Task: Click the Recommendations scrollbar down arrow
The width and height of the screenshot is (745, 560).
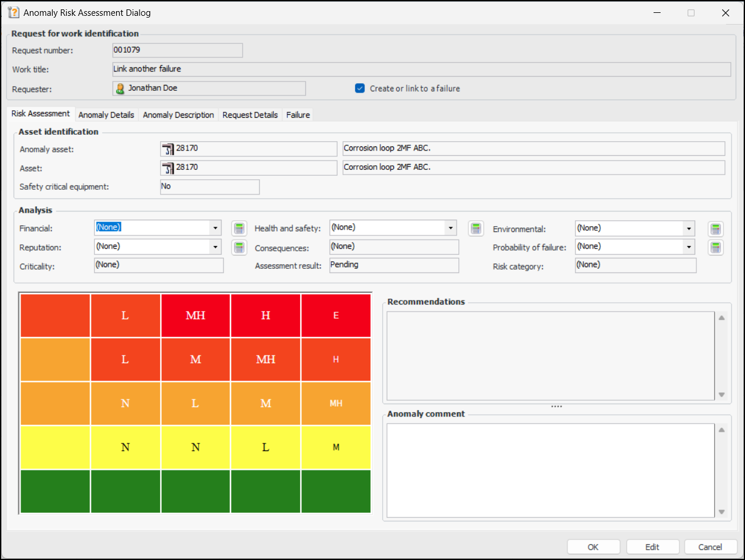Action: click(x=722, y=395)
